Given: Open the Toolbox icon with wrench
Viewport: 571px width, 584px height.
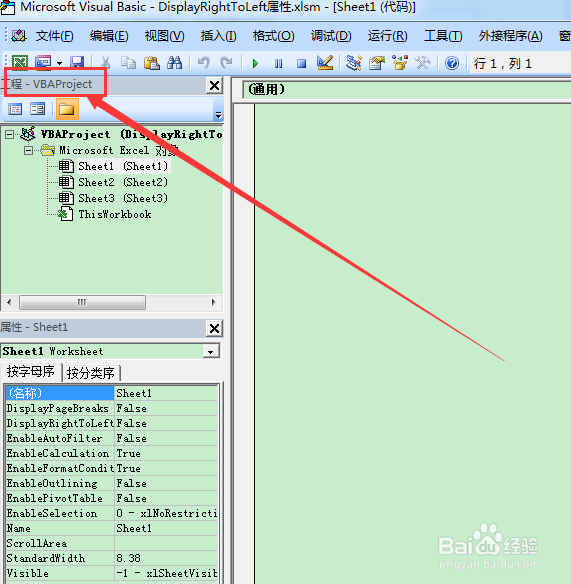Looking at the screenshot, I should [x=423, y=63].
